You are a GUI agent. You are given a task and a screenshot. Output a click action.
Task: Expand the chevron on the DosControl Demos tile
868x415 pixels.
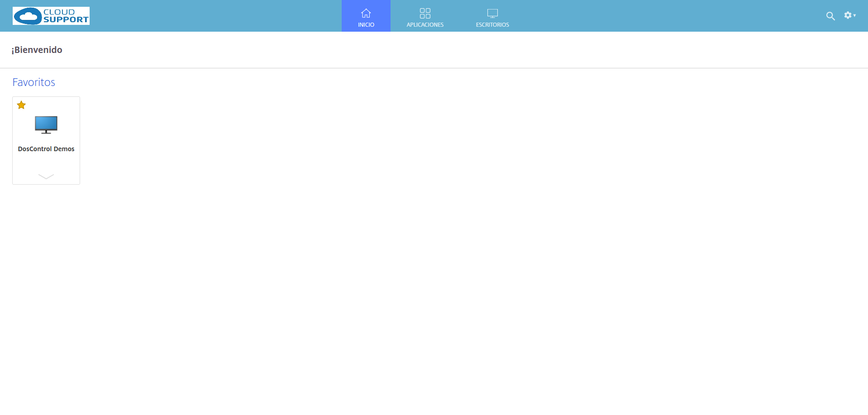pyautogui.click(x=46, y=176)
